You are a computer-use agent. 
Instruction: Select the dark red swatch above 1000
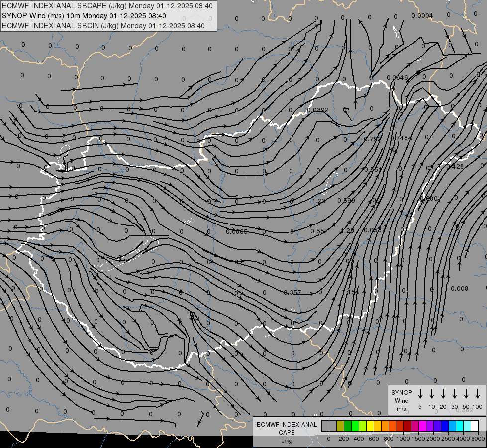pos(407,426)
